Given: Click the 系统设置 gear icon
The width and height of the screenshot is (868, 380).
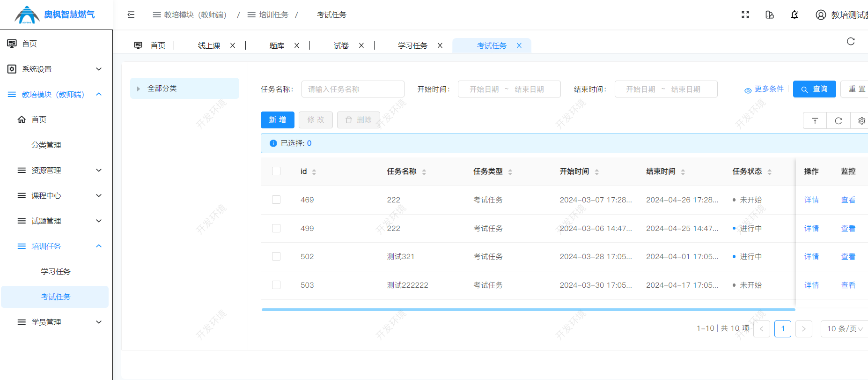Looking at the screenshot, I should (x=12, y=69).
